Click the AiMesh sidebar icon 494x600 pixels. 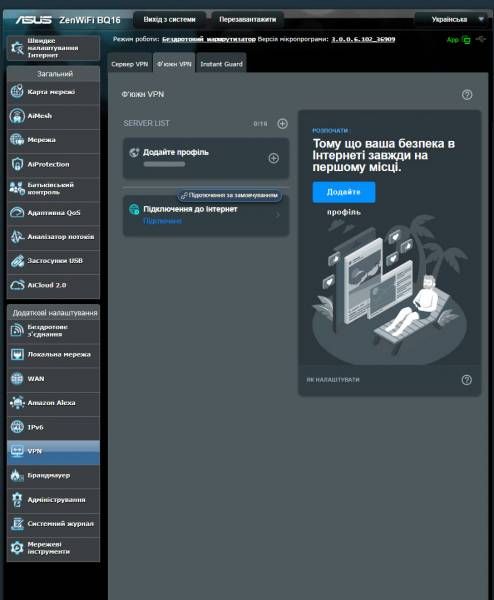17,116
